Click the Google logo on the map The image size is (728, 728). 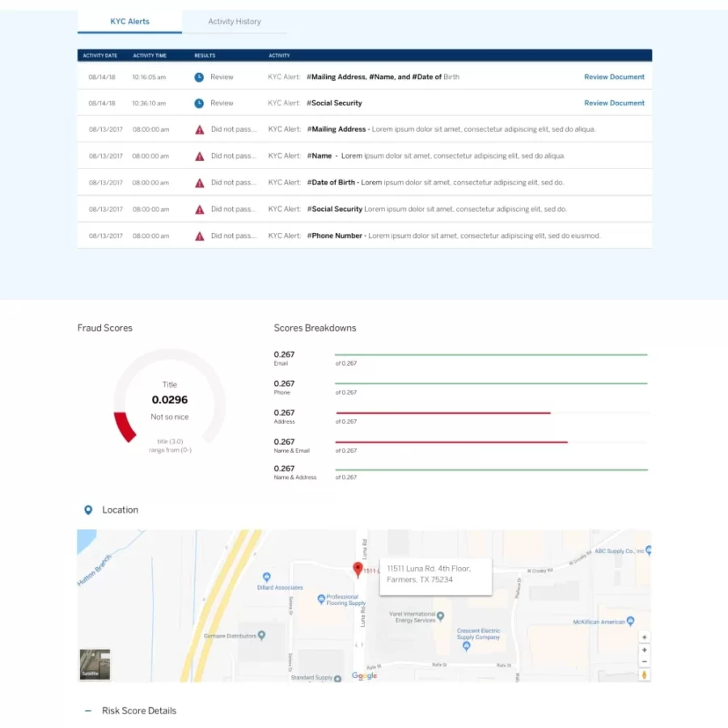click(363, 675)
